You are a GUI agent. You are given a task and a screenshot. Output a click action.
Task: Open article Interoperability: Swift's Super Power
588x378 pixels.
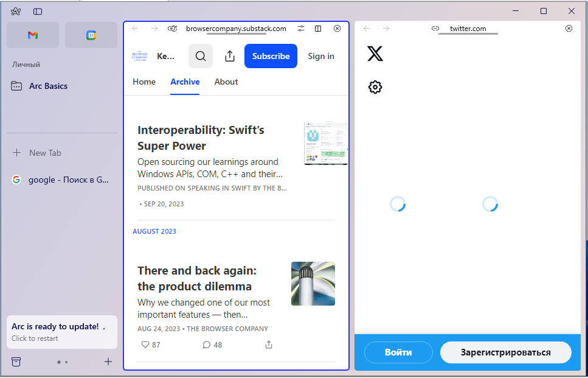201,138
